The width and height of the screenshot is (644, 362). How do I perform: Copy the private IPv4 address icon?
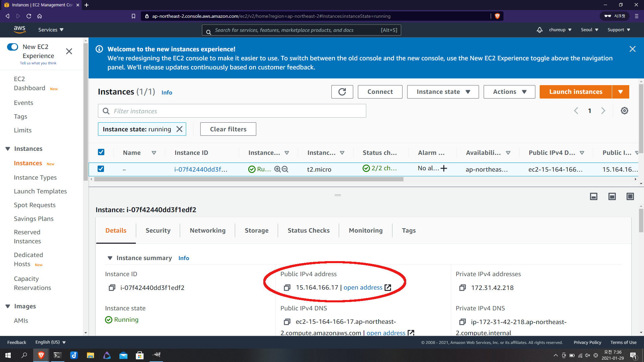pyautogui.click(x=463, y=288)
